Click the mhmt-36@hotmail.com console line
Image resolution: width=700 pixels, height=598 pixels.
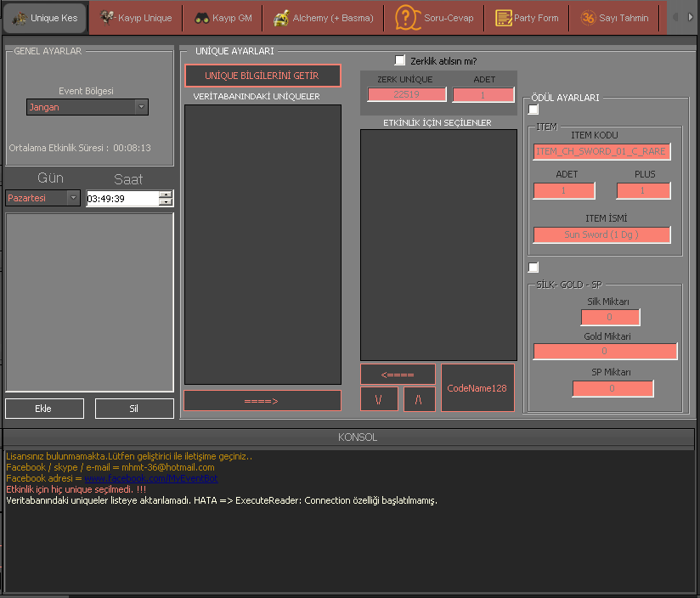click(110, 468)
